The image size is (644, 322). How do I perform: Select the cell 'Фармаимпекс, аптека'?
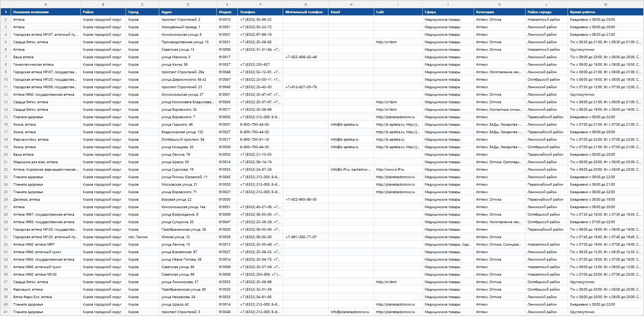tap(46, 140)
